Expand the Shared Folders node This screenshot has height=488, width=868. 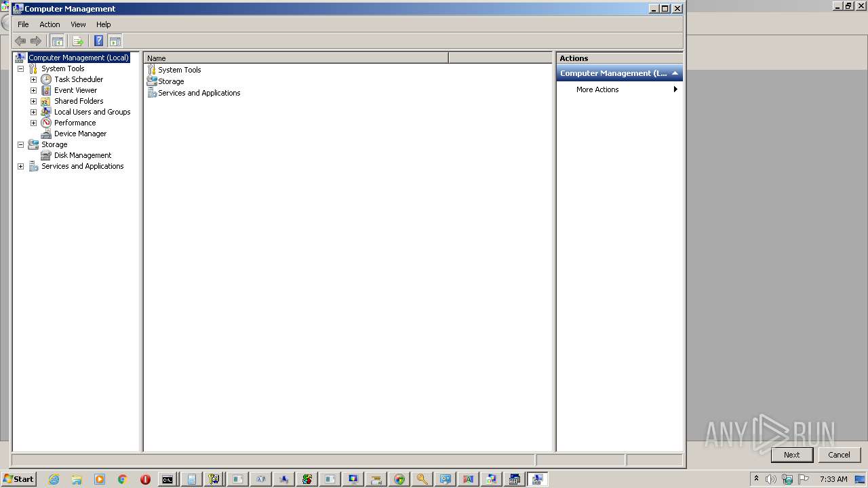pos(33,101)
